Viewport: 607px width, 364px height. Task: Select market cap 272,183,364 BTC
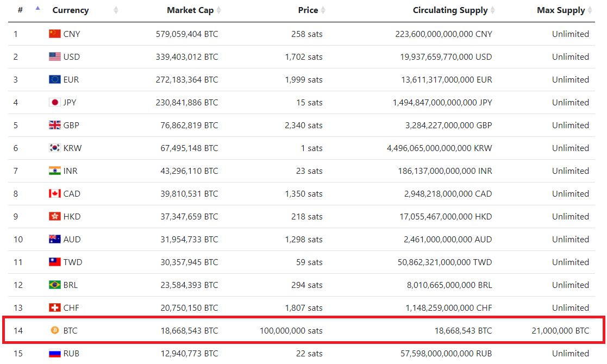[x=187, y=80]
